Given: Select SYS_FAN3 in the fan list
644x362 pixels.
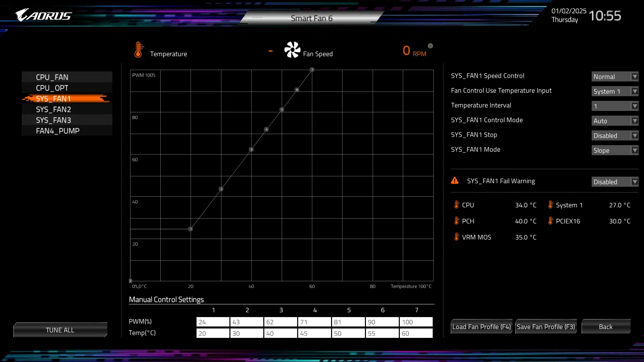Looking at the screenshot, I should tap(67, 120).
